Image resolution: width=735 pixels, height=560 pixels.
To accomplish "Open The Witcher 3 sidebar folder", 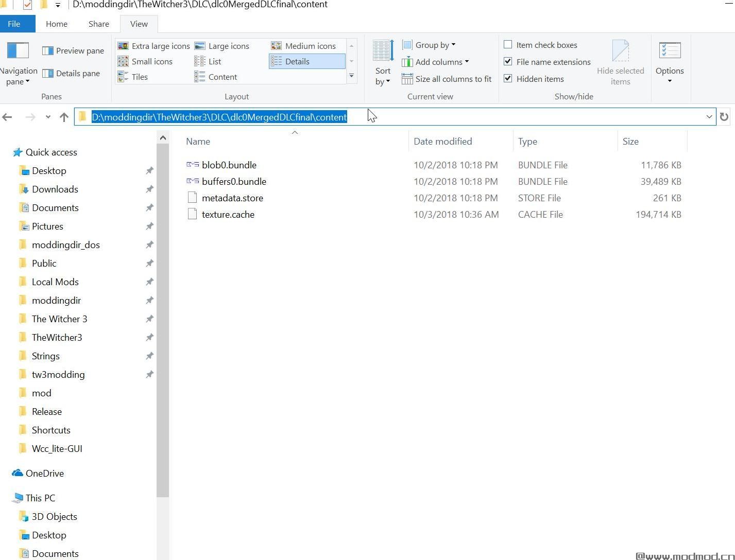I will [53, 319].
